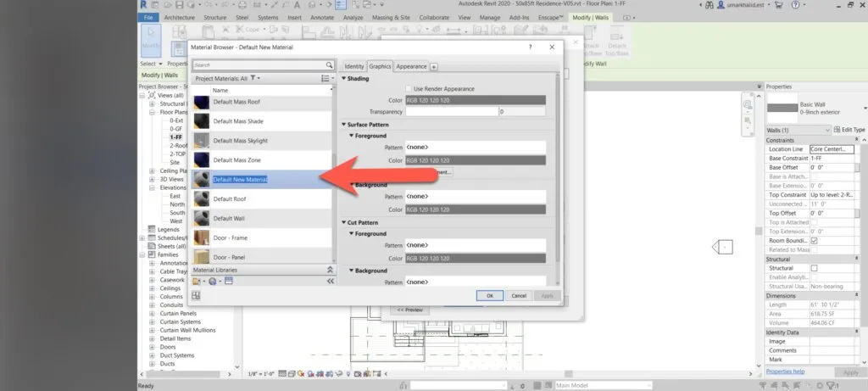Open the Annotate ribbon tab
868x391 pixels.
(321, 18)
